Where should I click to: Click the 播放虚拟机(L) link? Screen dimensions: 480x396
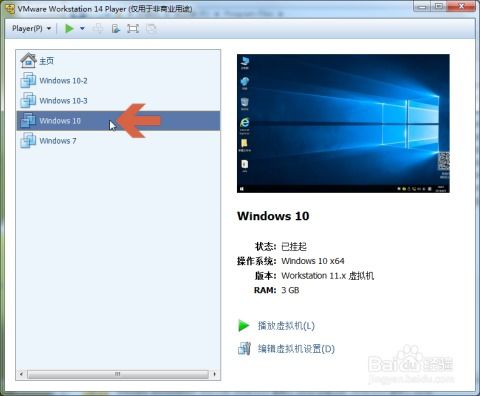[286, 326]
